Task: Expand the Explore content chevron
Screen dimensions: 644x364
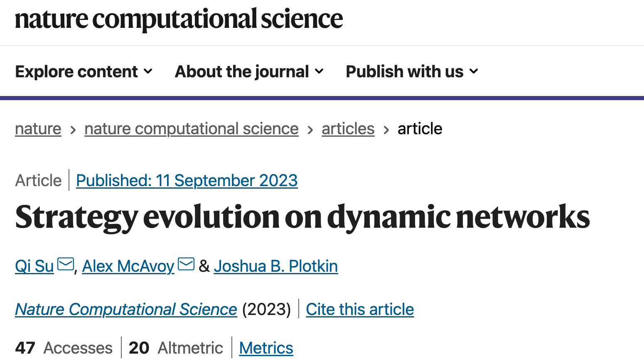Action: (148, 71)
